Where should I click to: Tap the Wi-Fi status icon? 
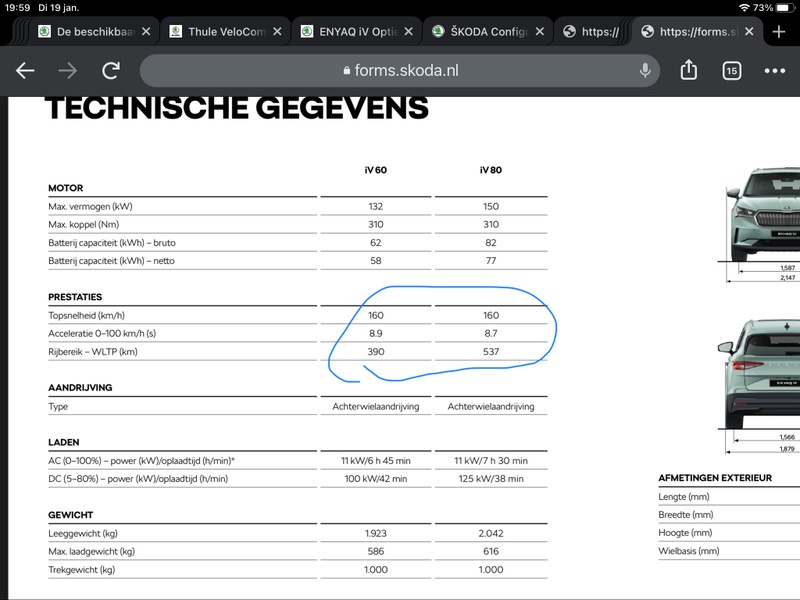pyautogui.click(x=744, y=8)
